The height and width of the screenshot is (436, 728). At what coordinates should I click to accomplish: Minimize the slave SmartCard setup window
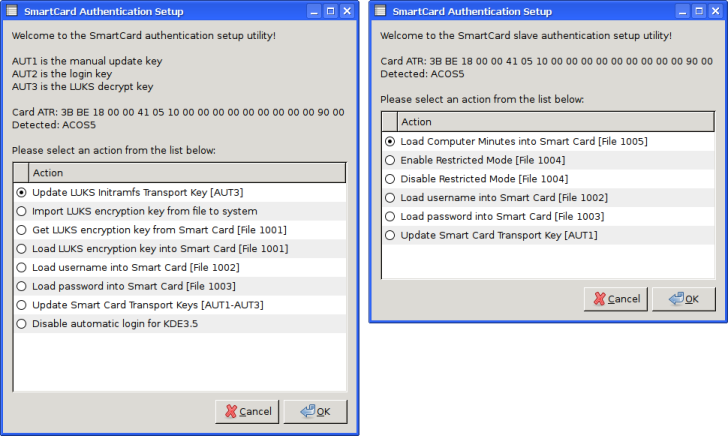682,11
